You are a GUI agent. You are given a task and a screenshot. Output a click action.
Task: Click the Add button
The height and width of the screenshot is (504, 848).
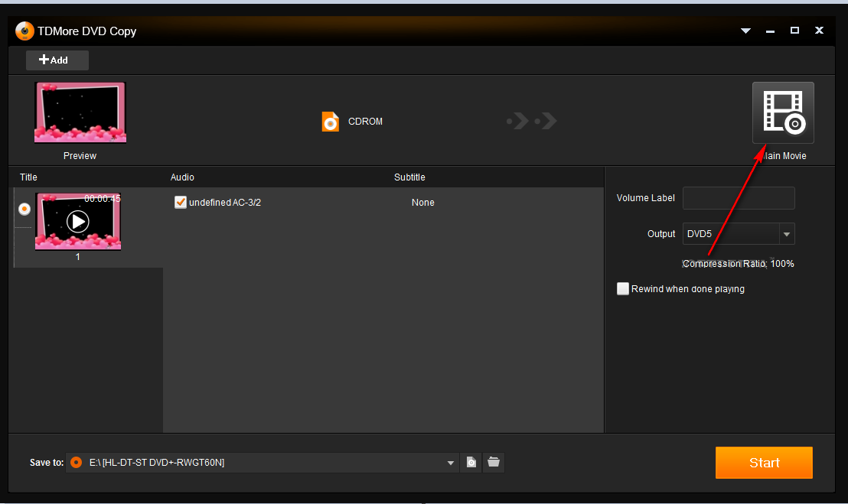(57, 60)
